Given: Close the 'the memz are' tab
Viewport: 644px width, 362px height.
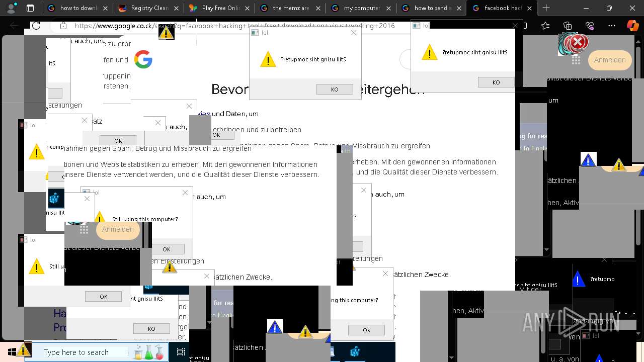Looking at the screenshot, I should (317, 8).
